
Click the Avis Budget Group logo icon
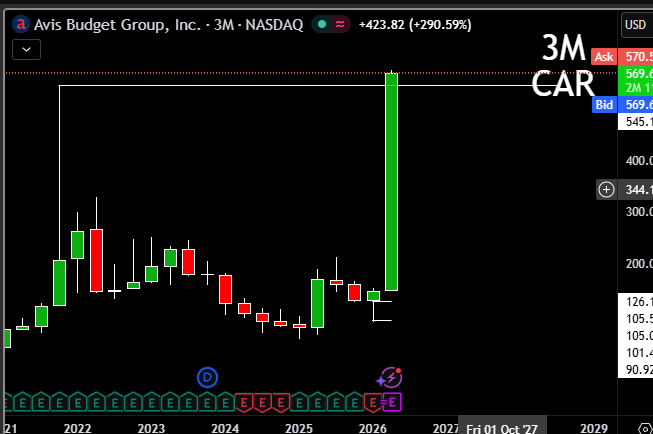coord(21,25)
